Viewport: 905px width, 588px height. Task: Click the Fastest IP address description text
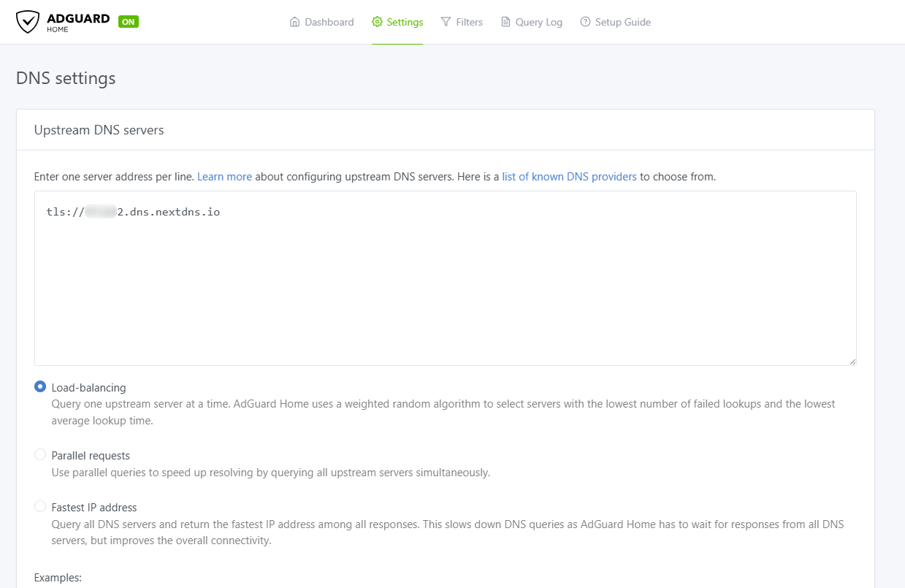[448, 532]
